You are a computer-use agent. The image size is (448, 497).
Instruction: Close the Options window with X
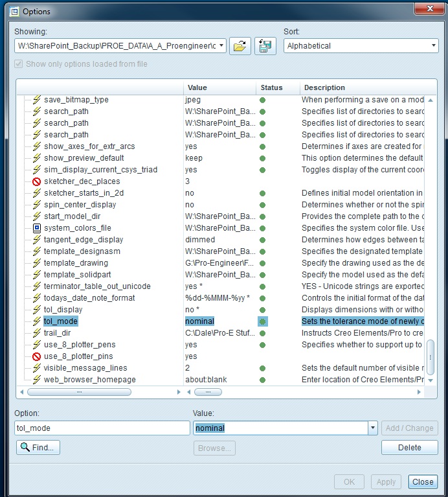point(429,8)
